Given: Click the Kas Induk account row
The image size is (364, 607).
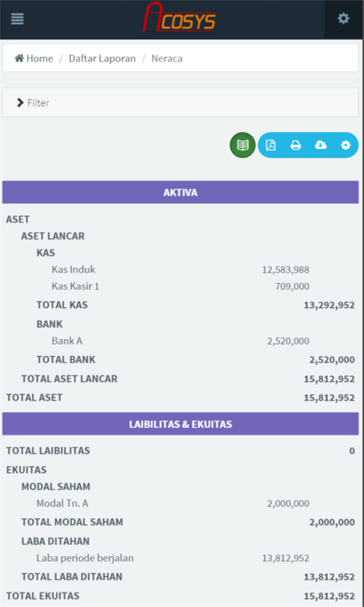Looking at the screenshot, I should click(x=181, y=270).
